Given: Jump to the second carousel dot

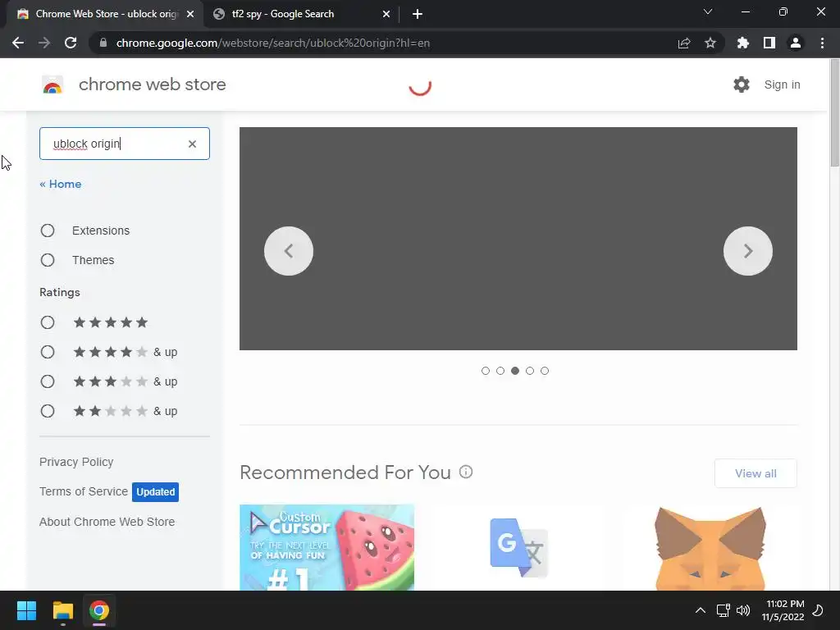Looking at the screenshot, I should 500,371.
